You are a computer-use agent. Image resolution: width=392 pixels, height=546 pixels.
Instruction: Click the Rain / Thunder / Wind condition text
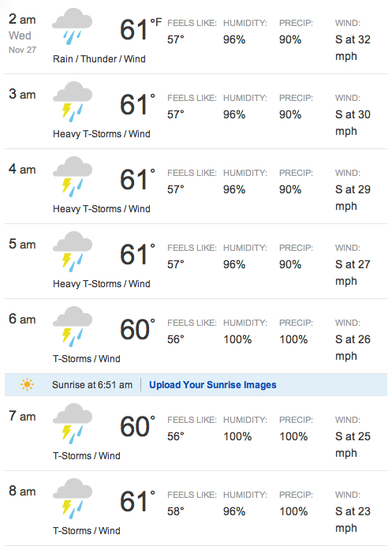(x=99, y=59)
